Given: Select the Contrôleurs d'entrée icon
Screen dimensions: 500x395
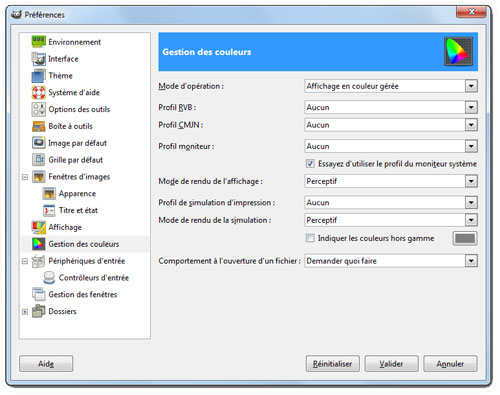Looking at the screenshot, I should click(x=49, y=277).
